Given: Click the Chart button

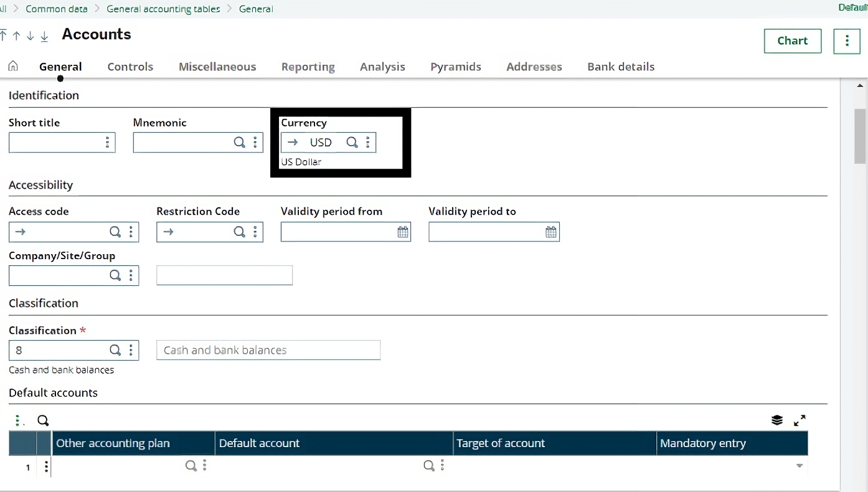Looking at the screenshot, I should click(x=792, y=40).
